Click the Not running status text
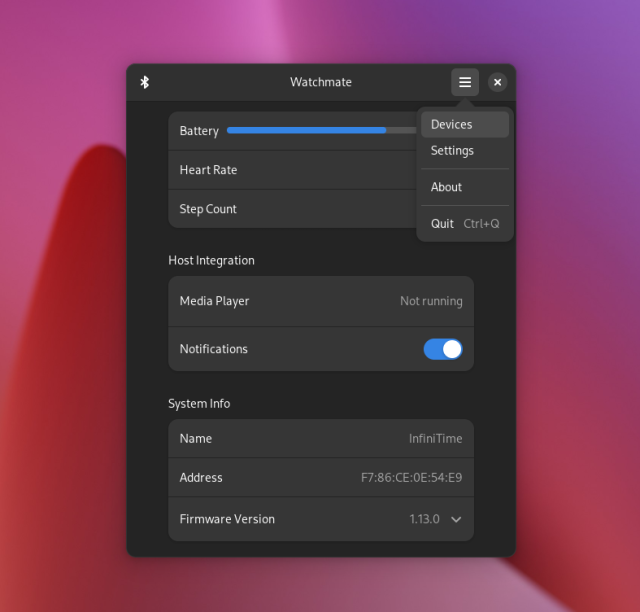640x612 pixels. click(431, 301)
